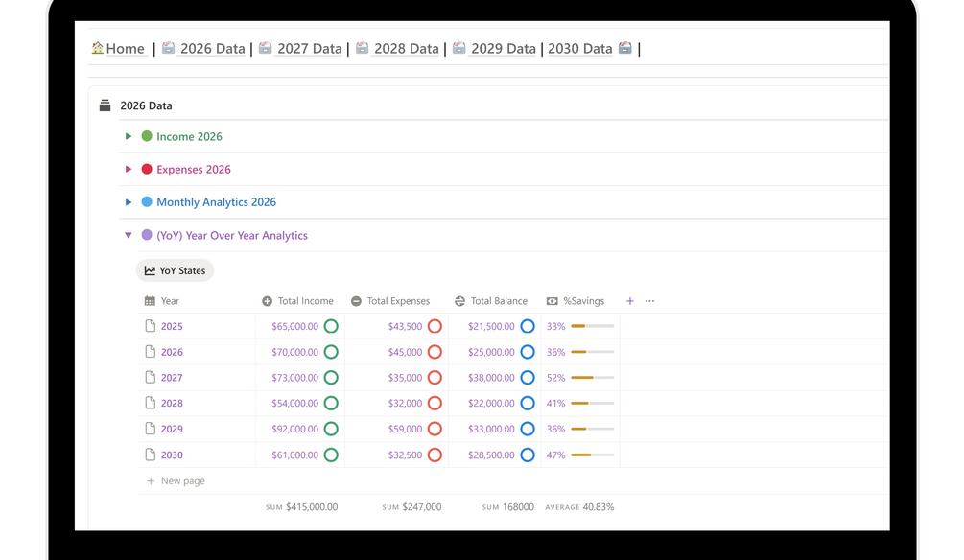This screenshot has width=964, height=560.
Task: Click the card box icon before 2027 Data
Action: [265, 47]
